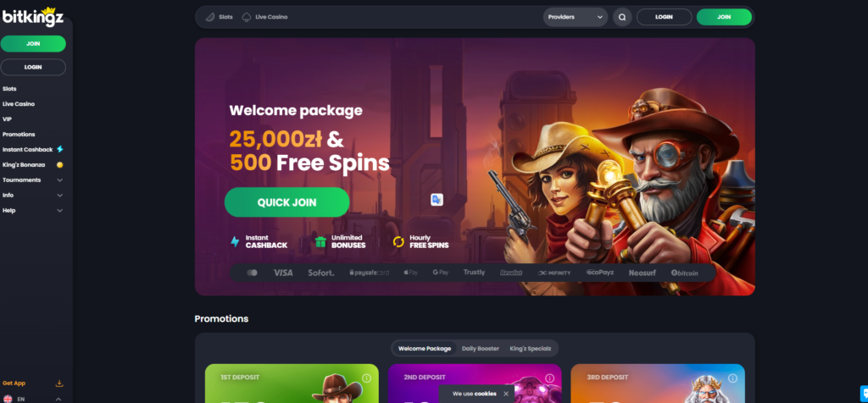The width and height of the screenshot is (868, 403).
Task: Click the search magnifier icon
Action: click(x=622, y=17)
